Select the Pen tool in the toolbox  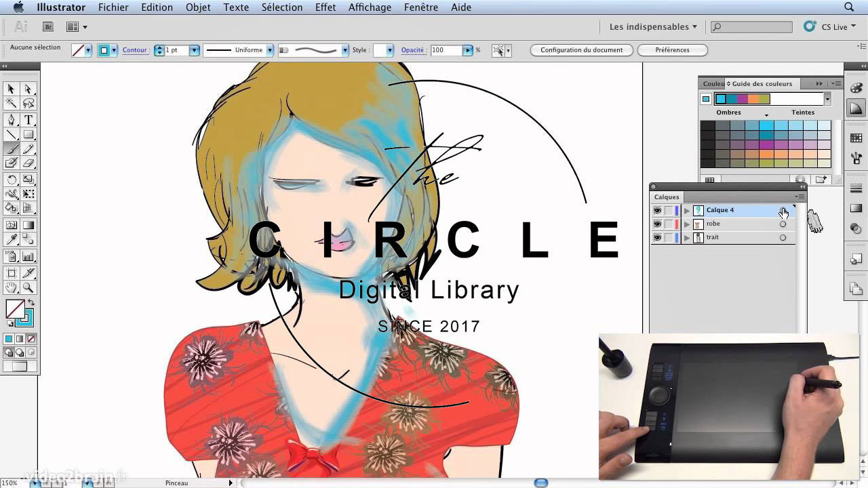coord(12,120)
